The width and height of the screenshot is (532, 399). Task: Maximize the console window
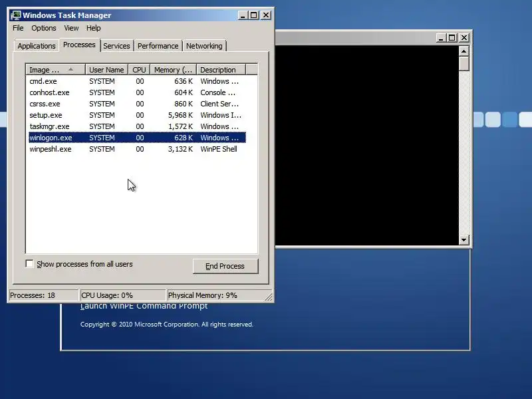click(452, 38)
